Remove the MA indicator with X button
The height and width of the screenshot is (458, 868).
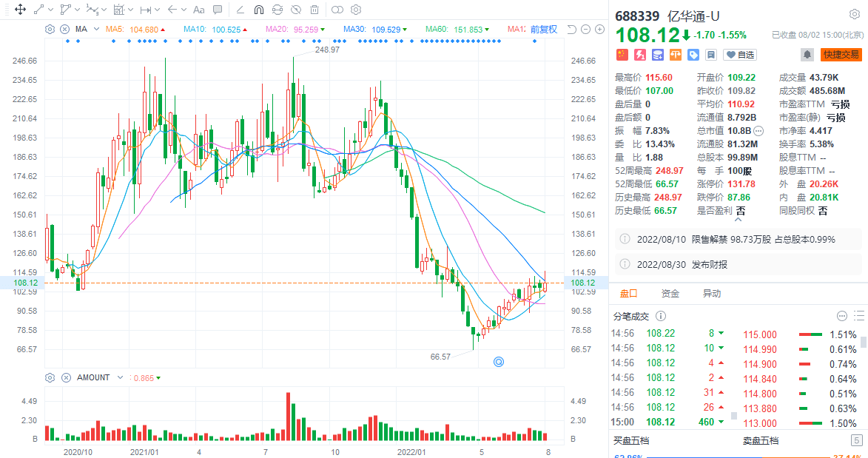[64, 30]
